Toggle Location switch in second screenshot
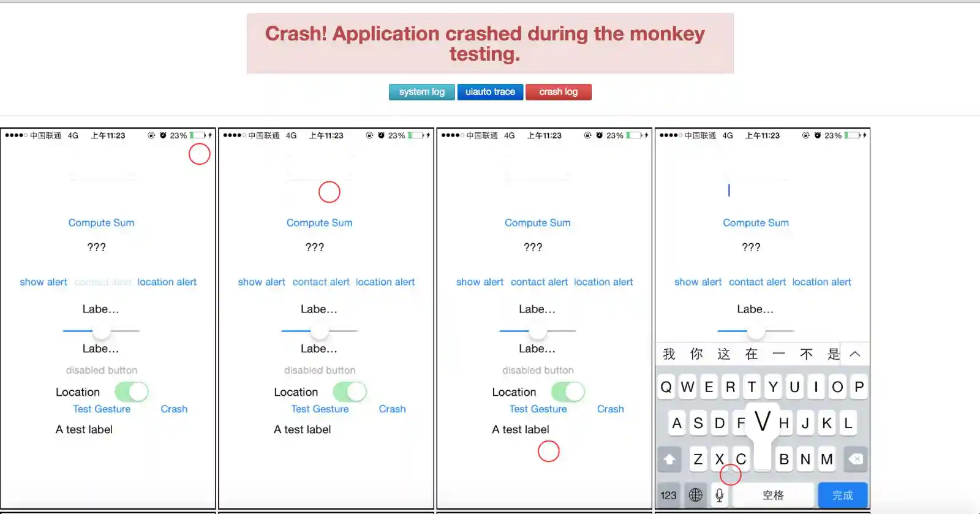This screenshot has width=980, height=514. click(x=350, y=391)
